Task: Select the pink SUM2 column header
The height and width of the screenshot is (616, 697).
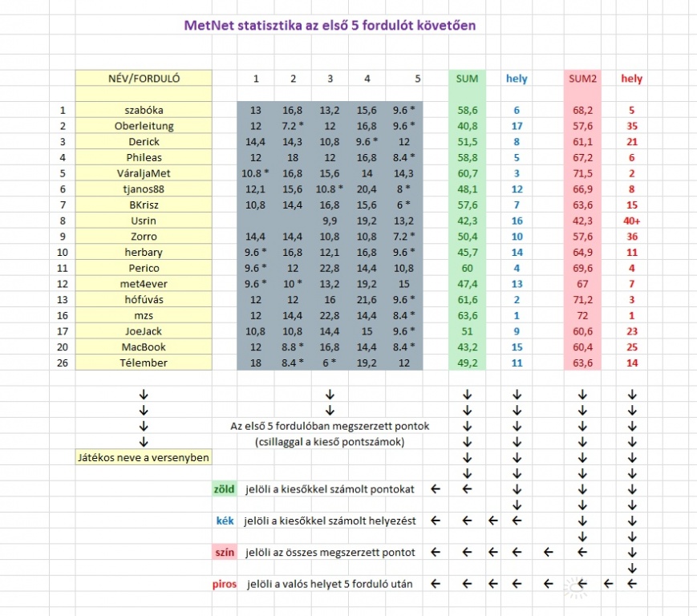Action: coord(583,79)
